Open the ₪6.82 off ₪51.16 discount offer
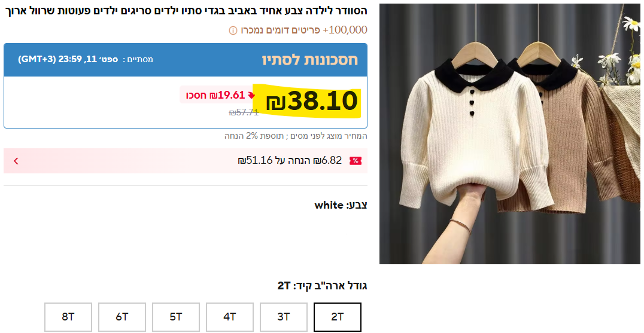Screen dimensions: 644x333 tap(290, 160)
